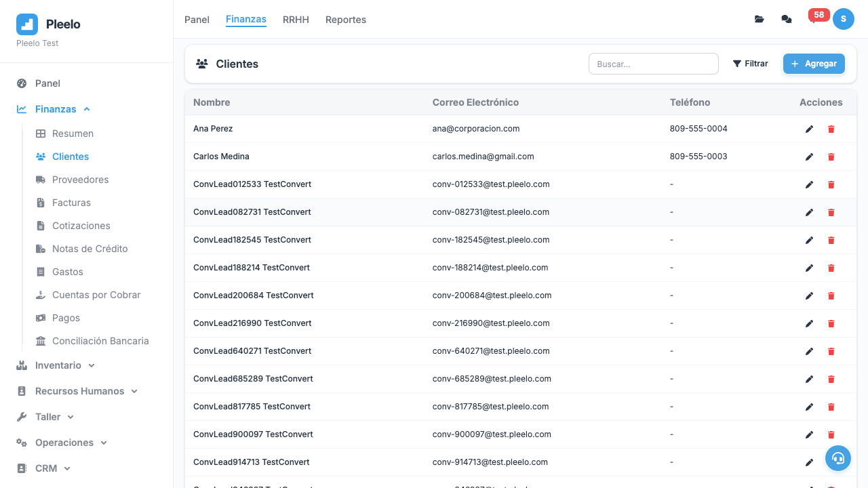The image size is (868, 488).
Task: Delete the ConvLead200684 TestConvert client
Action: click(x=831, y=296)
